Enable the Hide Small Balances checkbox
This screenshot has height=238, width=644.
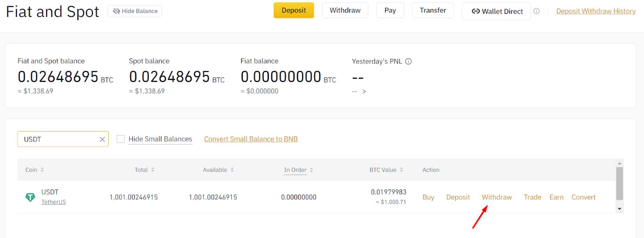point(120,139)
